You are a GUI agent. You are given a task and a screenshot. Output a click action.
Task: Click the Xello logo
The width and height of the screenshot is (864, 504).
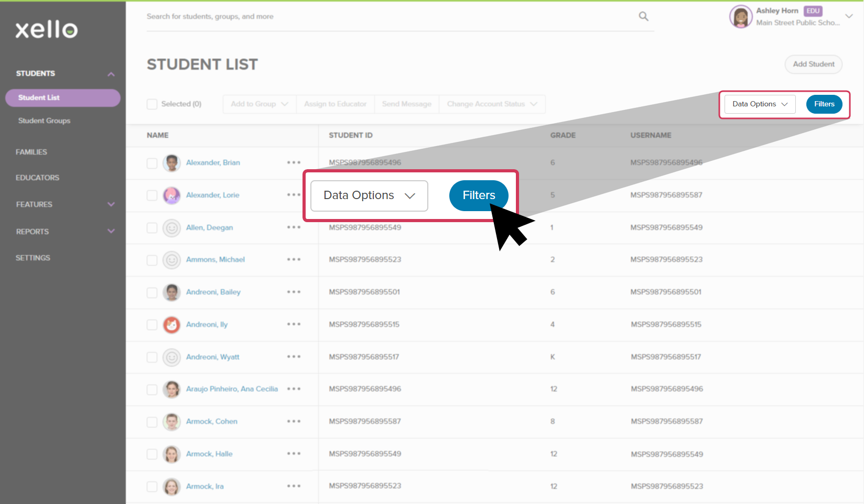pyautogui.click(x=47, y=30)
